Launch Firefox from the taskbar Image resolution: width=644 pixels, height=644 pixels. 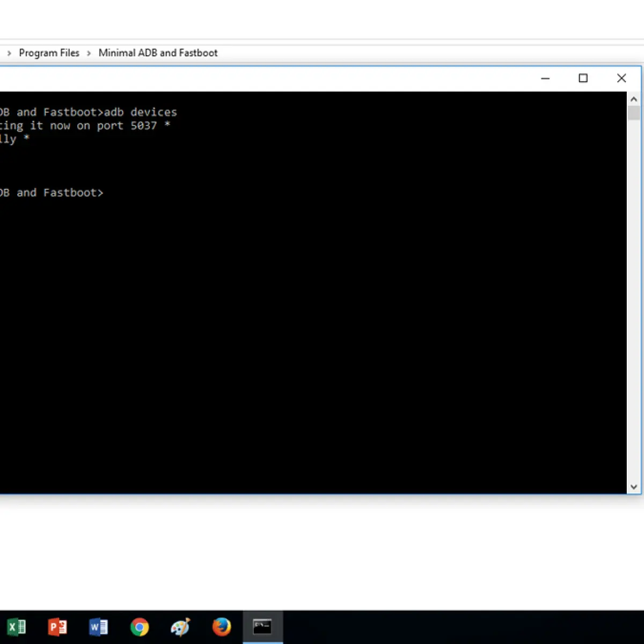click(x=221, y=627)
